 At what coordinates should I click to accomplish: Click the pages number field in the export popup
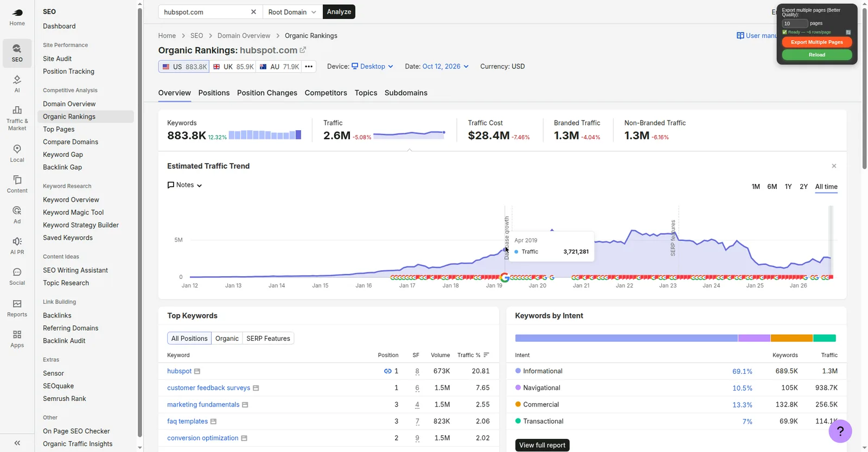point(795,23)
